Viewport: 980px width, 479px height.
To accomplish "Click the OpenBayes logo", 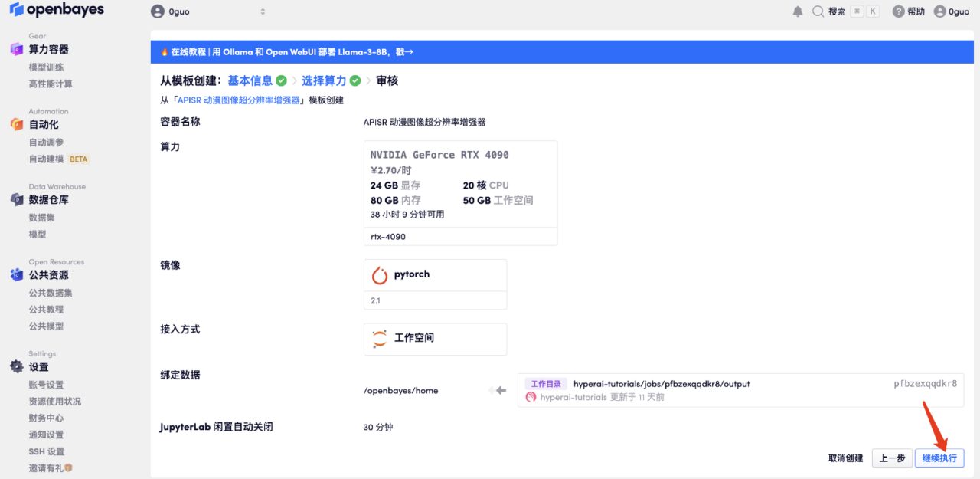I will click(x=57, y=11).
